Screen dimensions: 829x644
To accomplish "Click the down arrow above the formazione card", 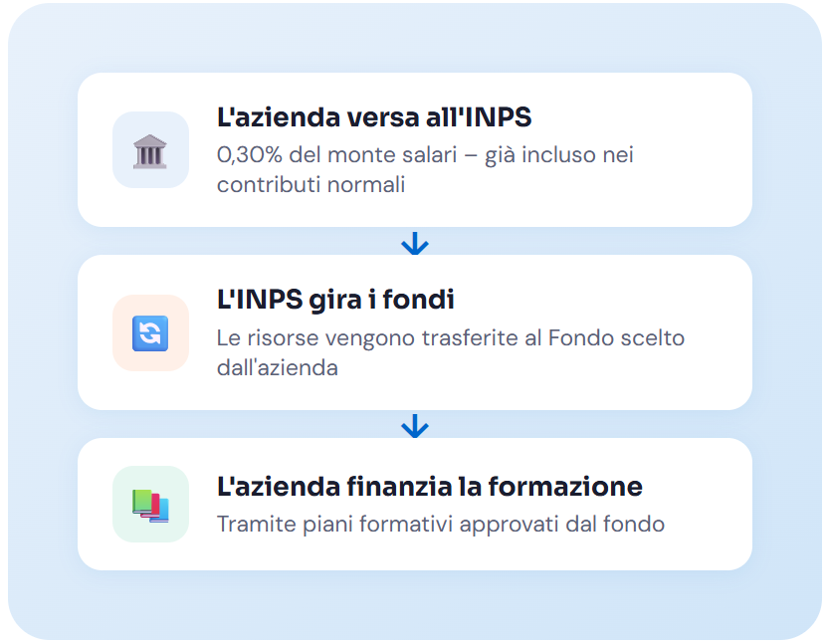I will [414, 426].
